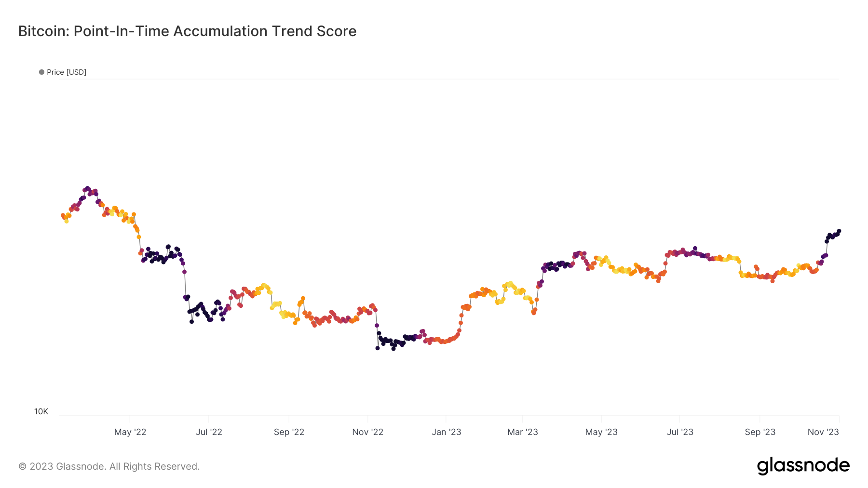
Task: Select the Nov '23 axis label
Action: (823, 432)
